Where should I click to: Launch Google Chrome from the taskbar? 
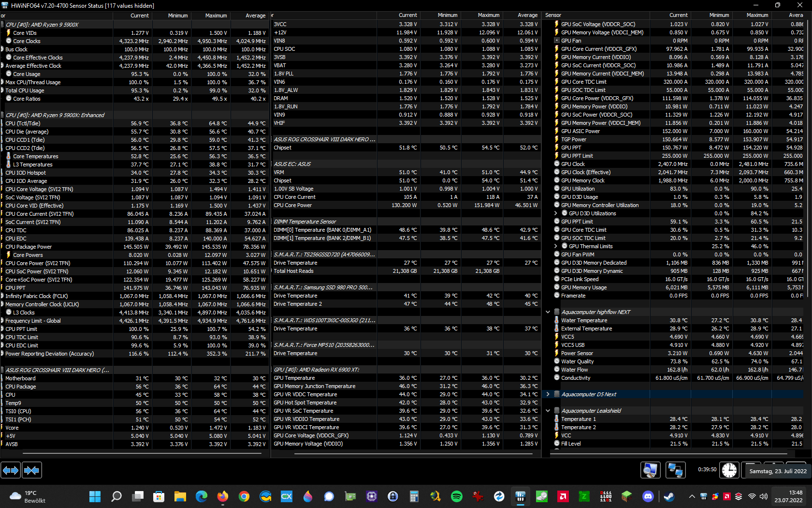point(244,496)
